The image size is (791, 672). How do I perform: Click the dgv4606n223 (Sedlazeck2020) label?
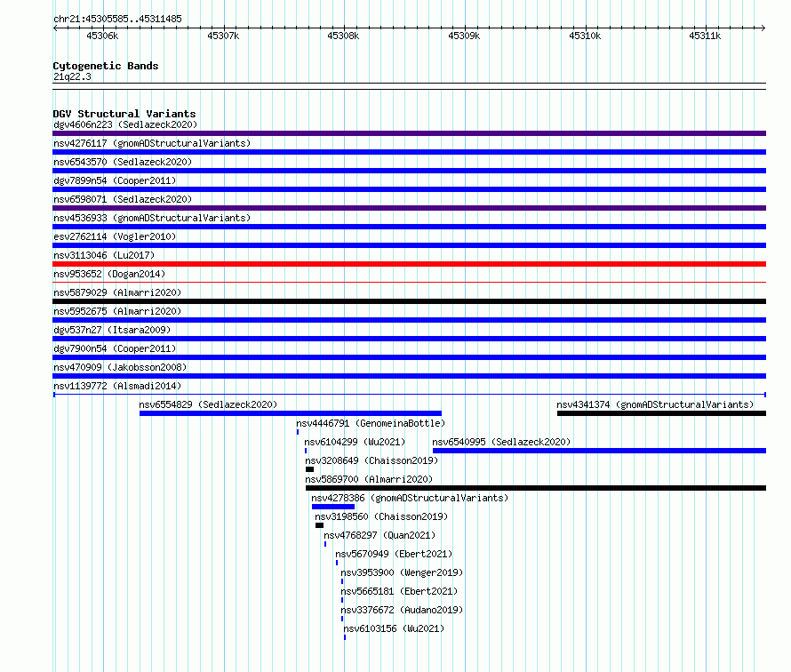[x=125, y=124]
